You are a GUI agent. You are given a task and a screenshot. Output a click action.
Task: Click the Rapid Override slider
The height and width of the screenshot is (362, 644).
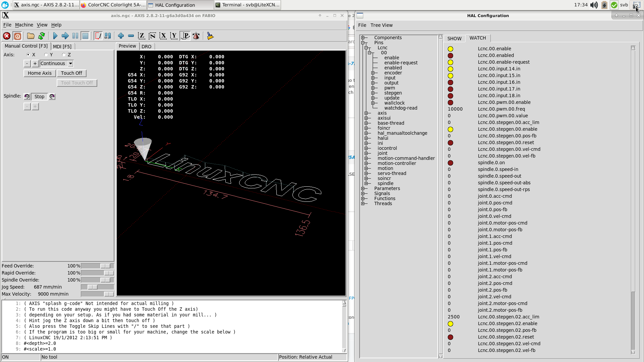coord(97,273)
